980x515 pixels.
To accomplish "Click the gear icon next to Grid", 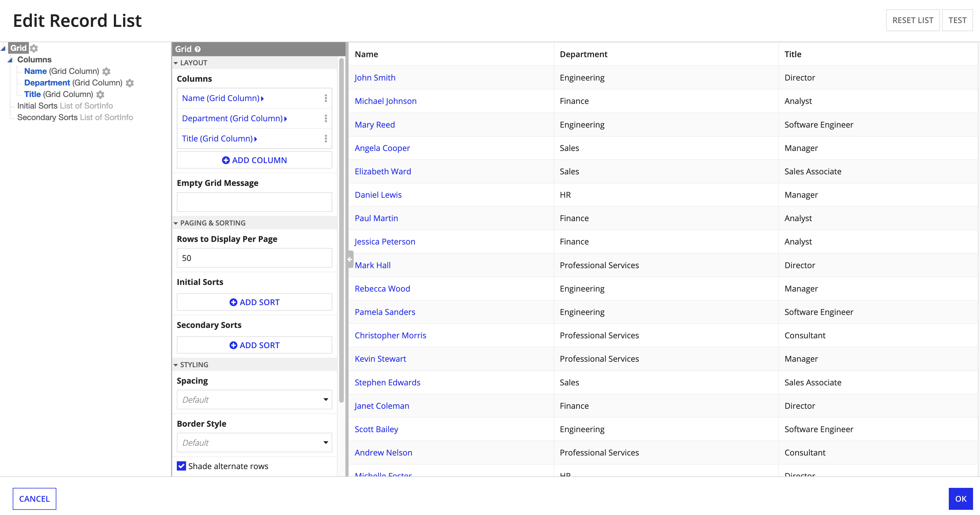I will click(x=34, y=48).
